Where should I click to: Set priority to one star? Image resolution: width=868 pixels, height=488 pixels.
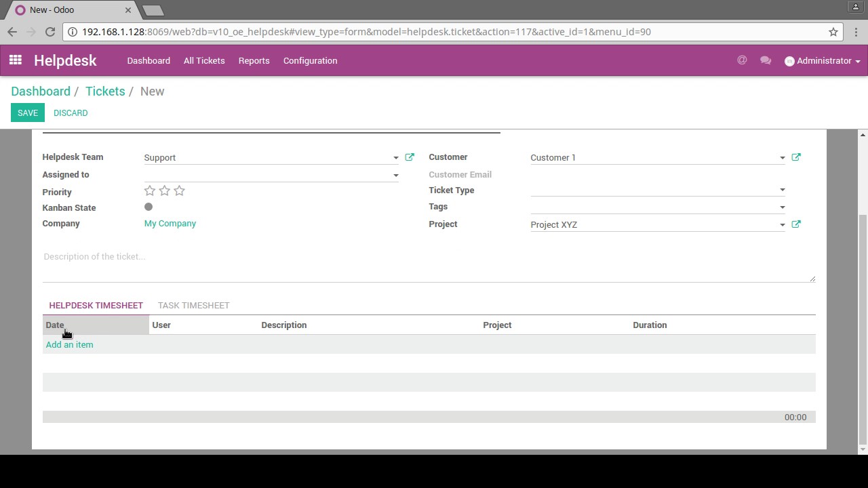click(150, 191)
